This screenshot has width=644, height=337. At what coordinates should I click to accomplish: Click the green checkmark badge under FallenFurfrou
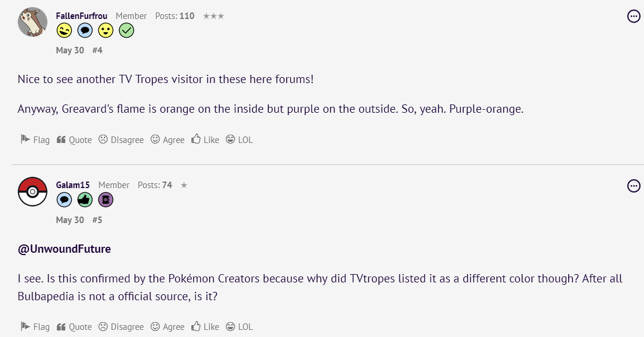coord(127,30)
